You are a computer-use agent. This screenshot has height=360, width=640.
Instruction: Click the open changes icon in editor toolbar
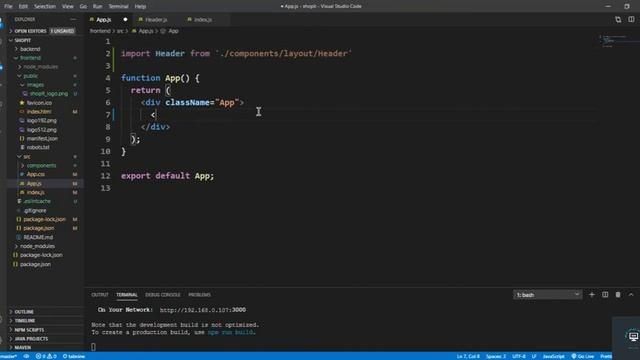click(x=618, y=20)
